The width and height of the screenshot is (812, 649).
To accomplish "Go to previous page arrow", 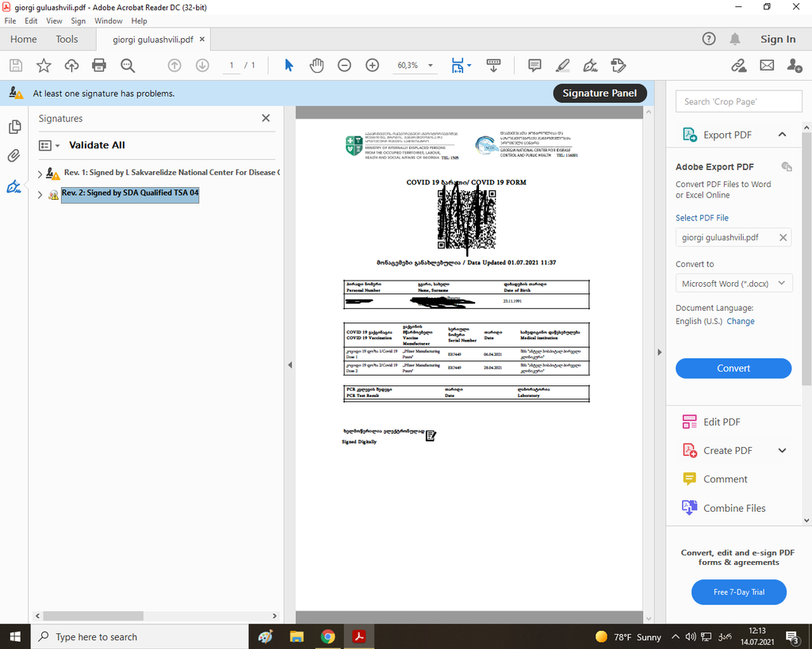I will [x=174, y=65].
